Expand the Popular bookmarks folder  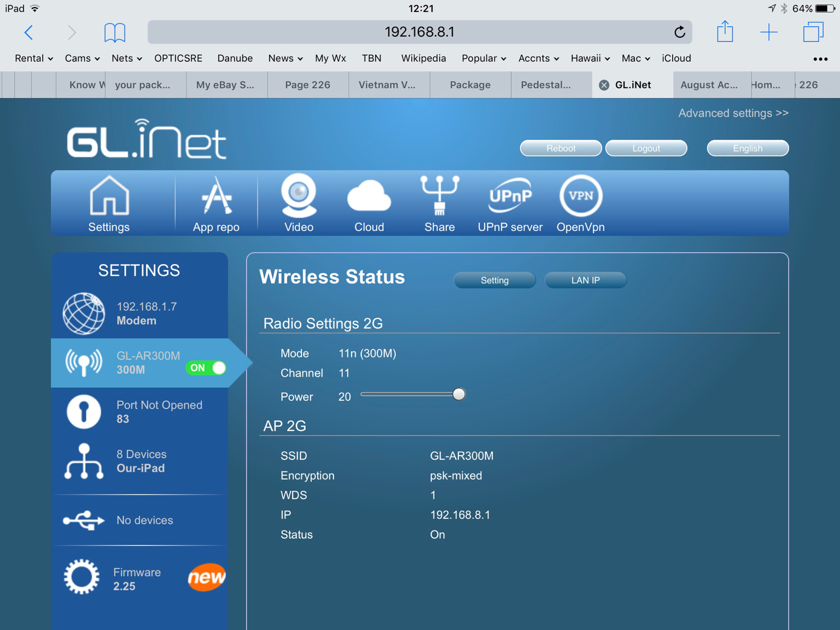[x=484, y=59]
